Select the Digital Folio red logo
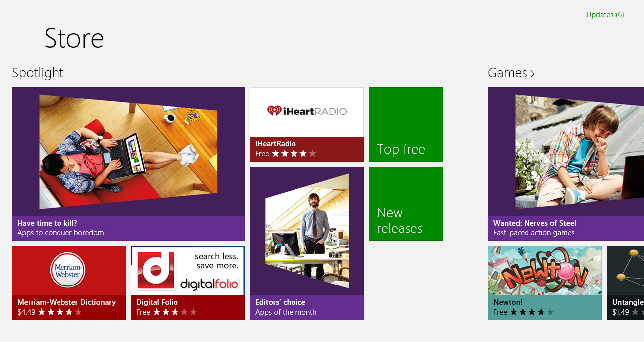 click(x=156, y=271)
